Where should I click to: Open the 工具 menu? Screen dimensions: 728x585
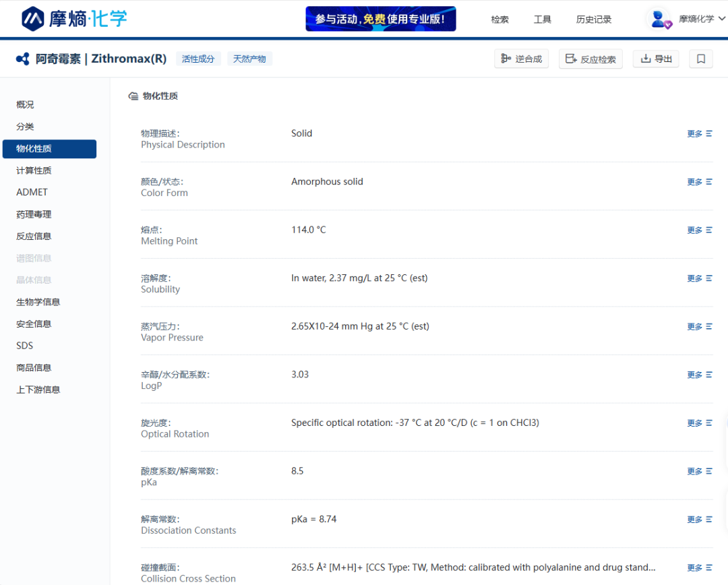[542, 20]
